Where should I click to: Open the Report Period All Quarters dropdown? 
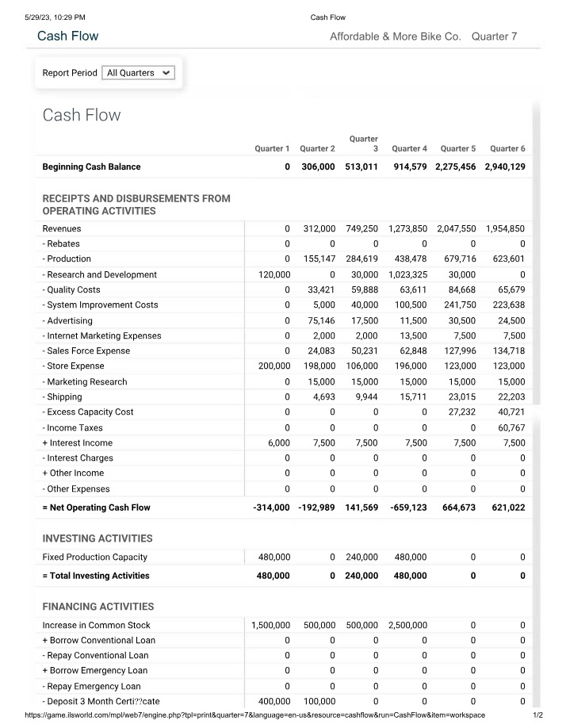138,73
